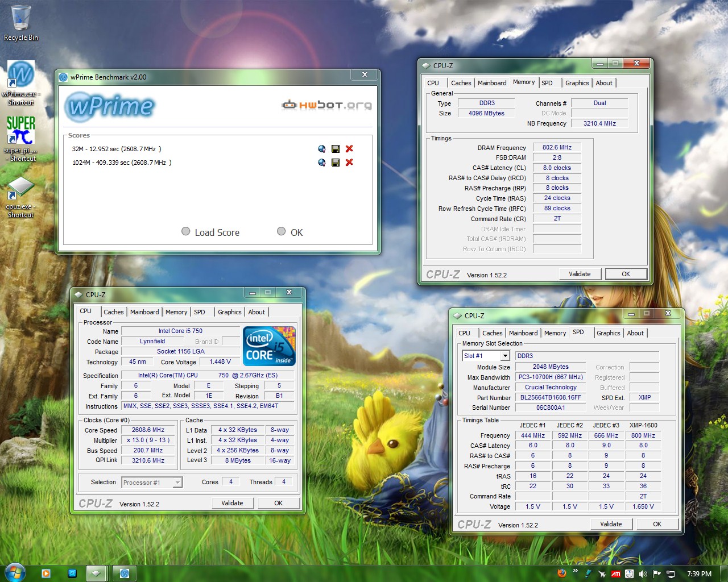Click the NB Frequency 3210.4 MHz value
Viewport: 728px width, 582px height.
click(599, 123)
